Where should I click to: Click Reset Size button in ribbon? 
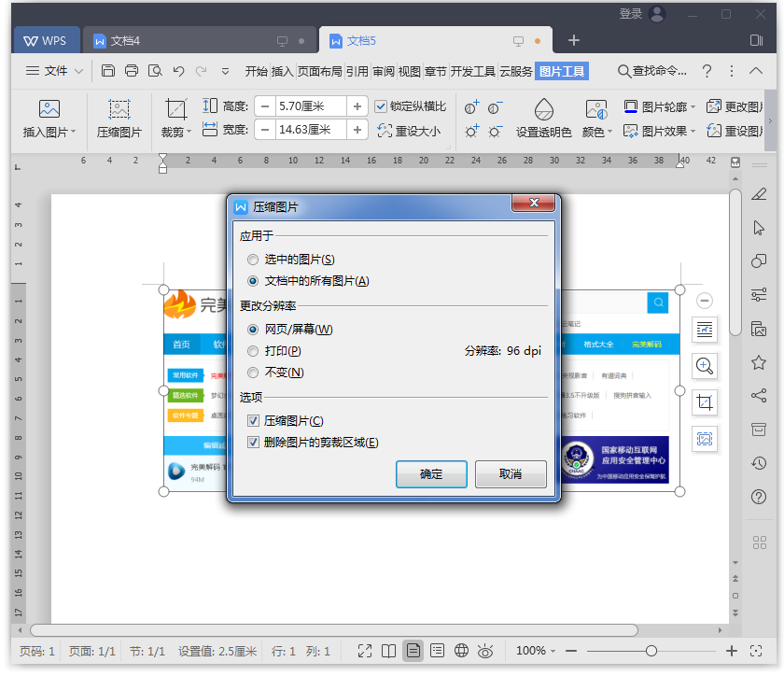[409, 131]
